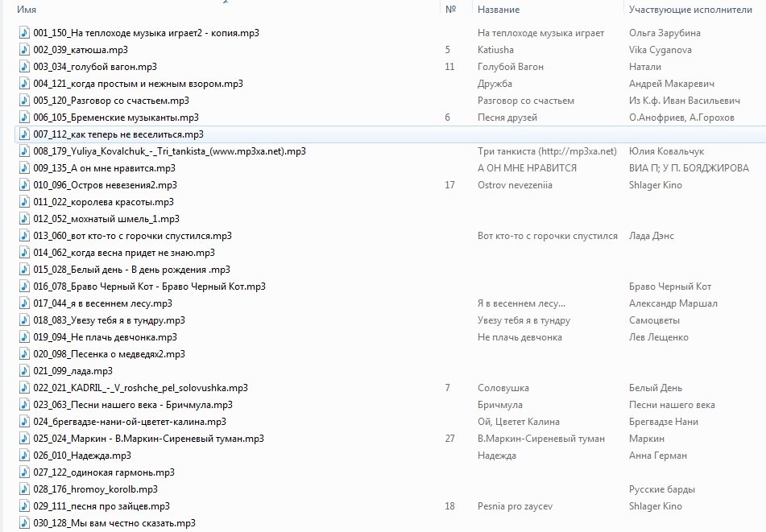The height and width of the screenshot is (532, 766).
Task: Click the file icon of 006_105_Бременские музыканты.mp3
Action: (23, 118)
